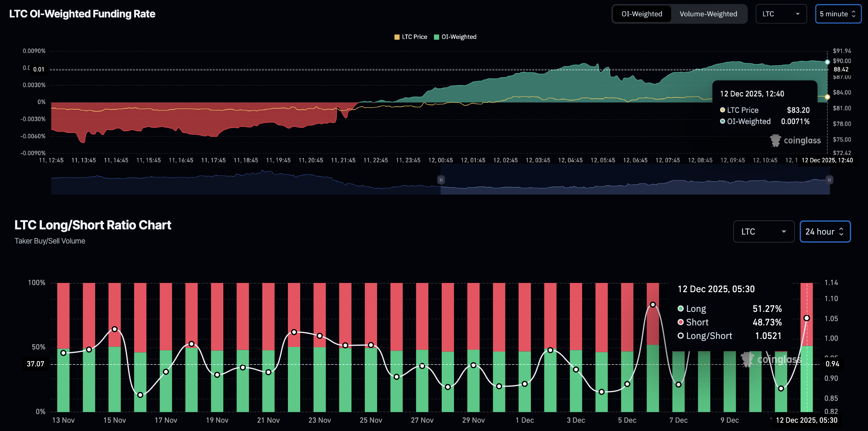Click the Taker Buy/Sell Volume label
The height and width of the screenshot is (431, 868).
(50, 241)
